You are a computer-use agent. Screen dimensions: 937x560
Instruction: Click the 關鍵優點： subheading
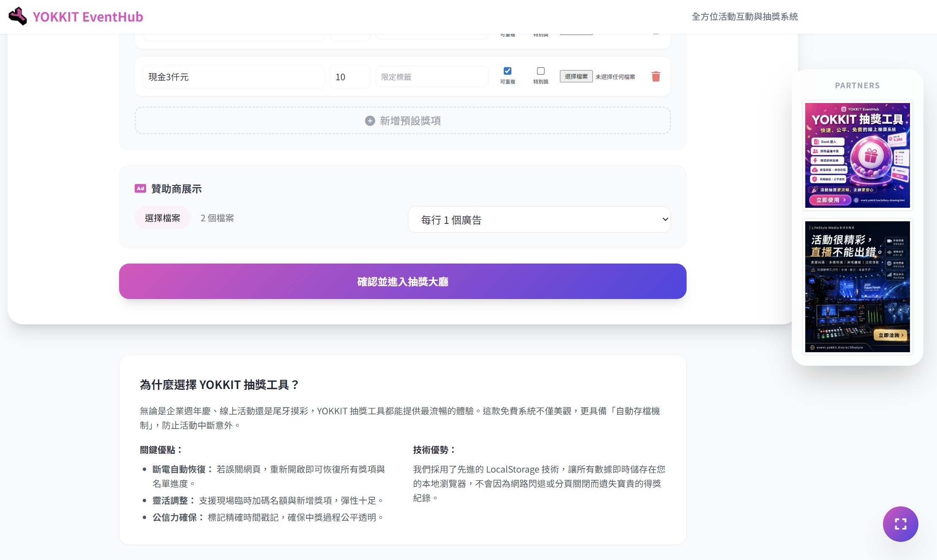tap(161, 450)
